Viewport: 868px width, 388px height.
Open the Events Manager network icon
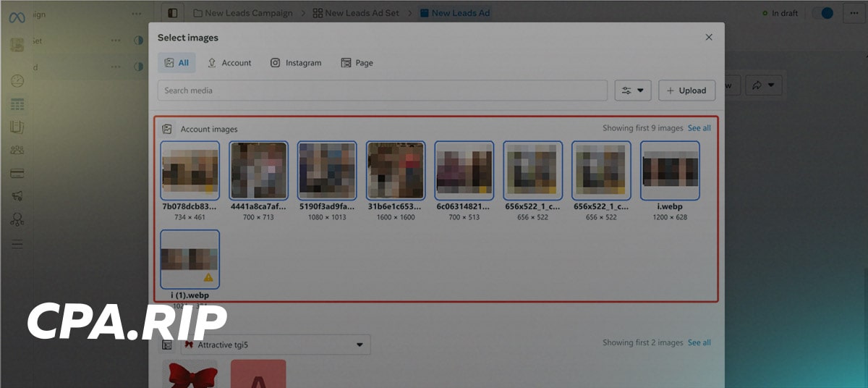pos(17,219)
